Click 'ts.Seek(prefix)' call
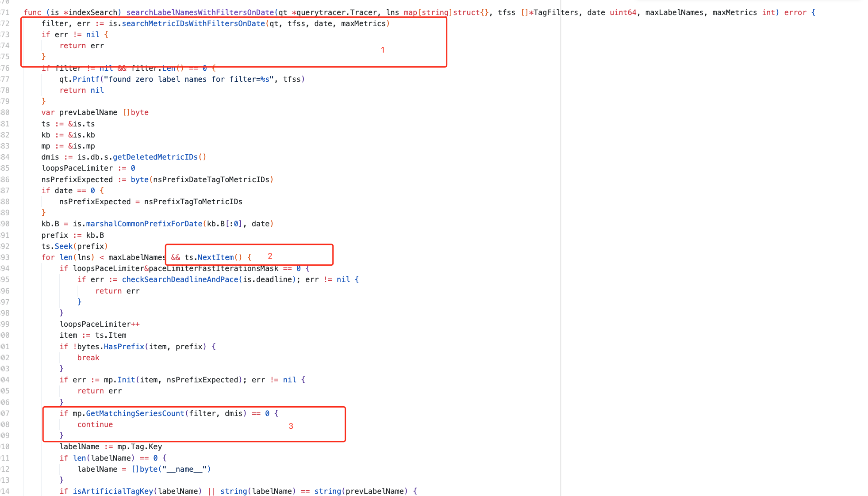 tap(75, 246)
